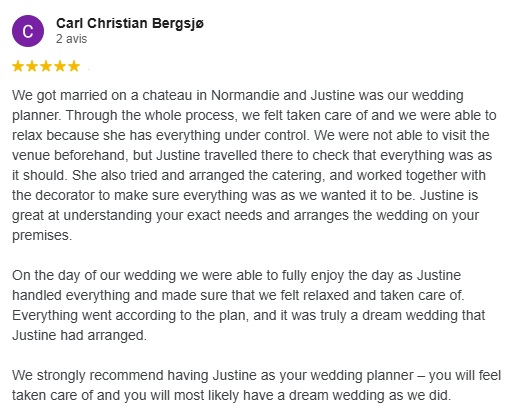Click the words "relax because" in the review

tap(55, 136)
